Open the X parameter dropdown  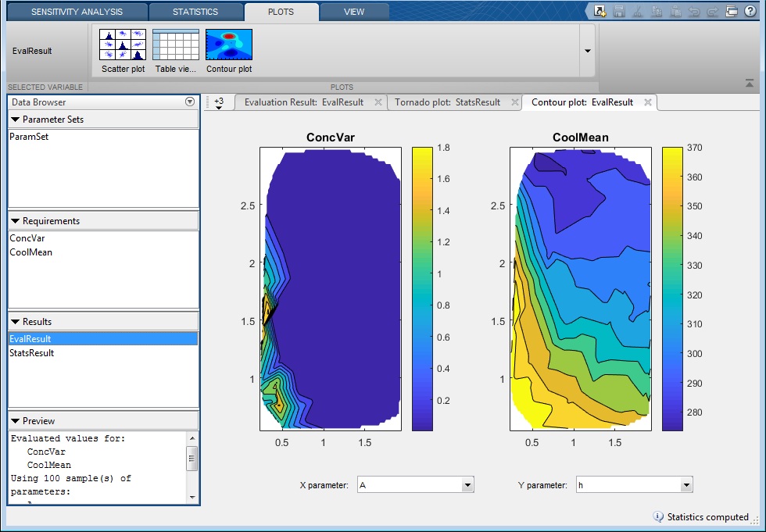[467, 485]
